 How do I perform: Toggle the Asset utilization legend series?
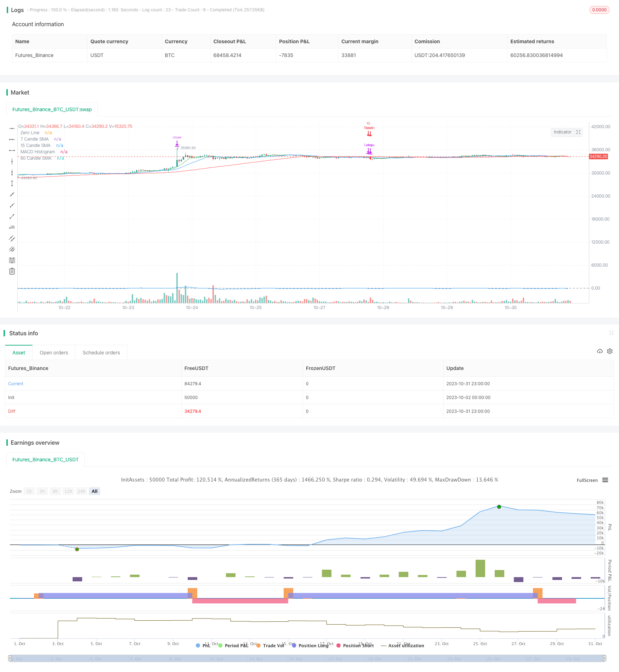point(402,645)
